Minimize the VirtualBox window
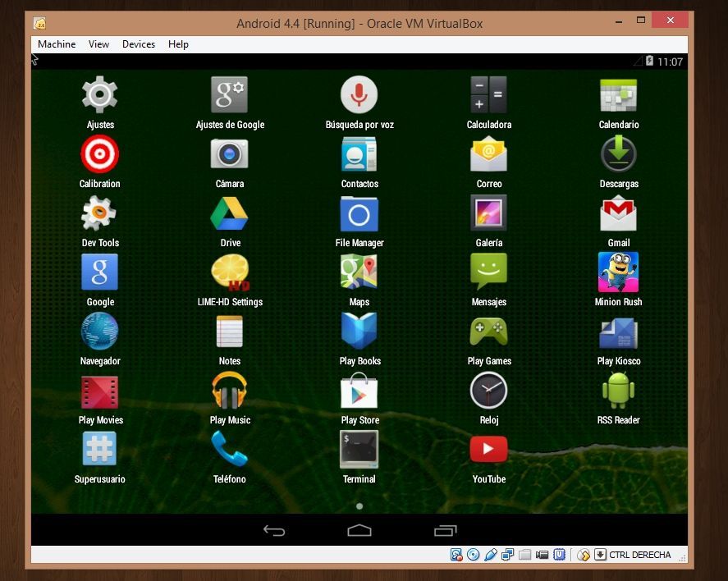 point(618,21)
